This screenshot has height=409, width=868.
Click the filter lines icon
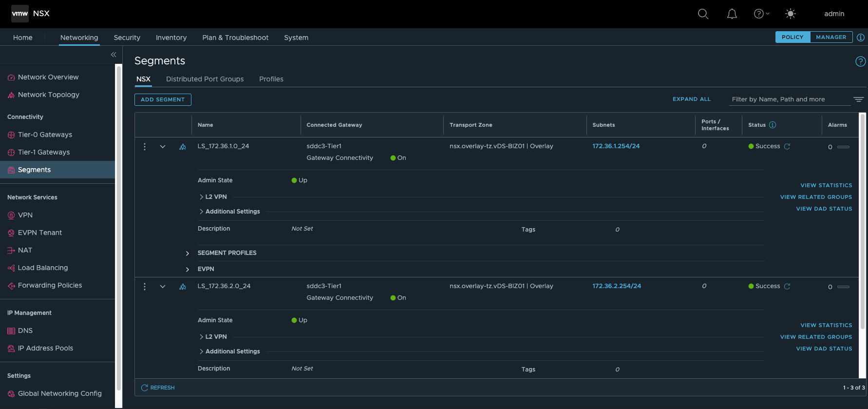pyautogui.click(x=858, y=99)
